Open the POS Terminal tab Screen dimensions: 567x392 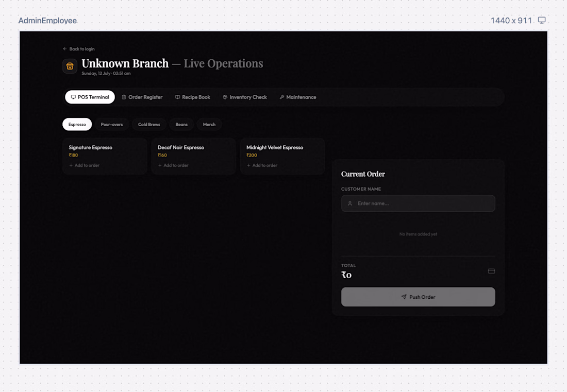coord(90,97)
